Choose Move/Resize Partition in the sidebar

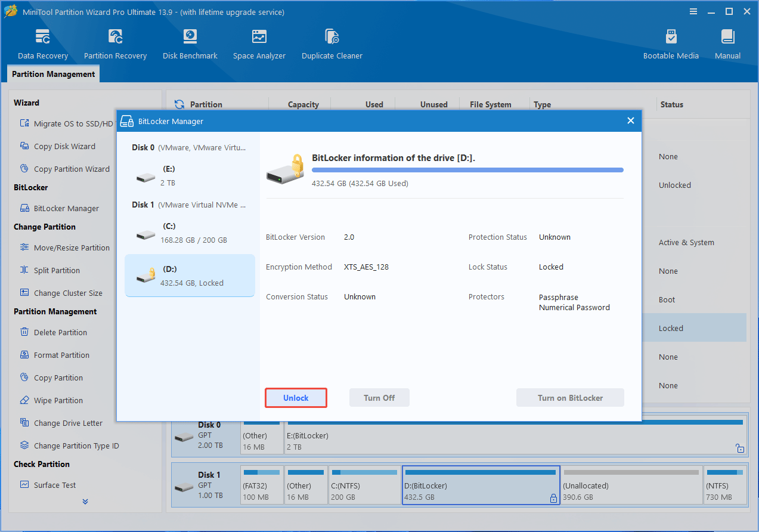click(x=64, y=248)
